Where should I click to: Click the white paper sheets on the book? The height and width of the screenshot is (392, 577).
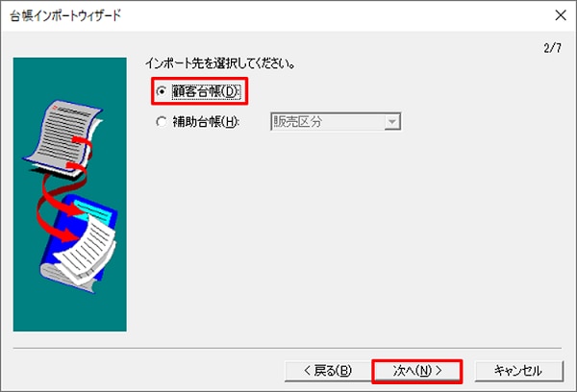[x=86, y=254]
